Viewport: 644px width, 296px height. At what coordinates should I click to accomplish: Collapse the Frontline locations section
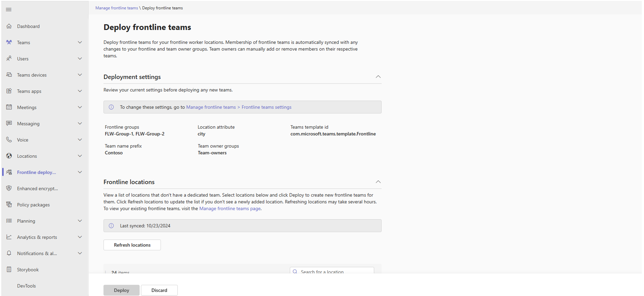378,182
